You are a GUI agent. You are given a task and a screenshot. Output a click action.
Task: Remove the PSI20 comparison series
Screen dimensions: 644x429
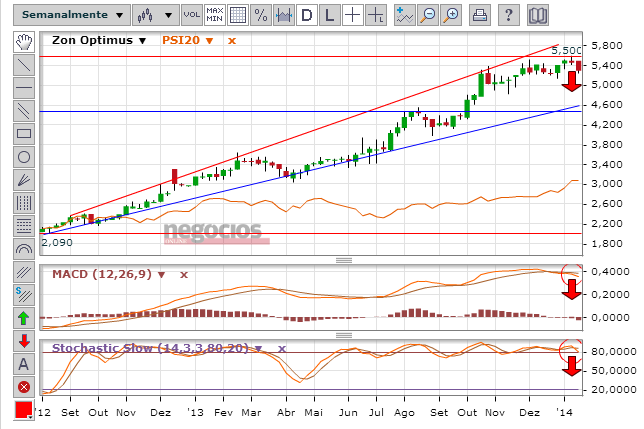(x=232, y=41)
